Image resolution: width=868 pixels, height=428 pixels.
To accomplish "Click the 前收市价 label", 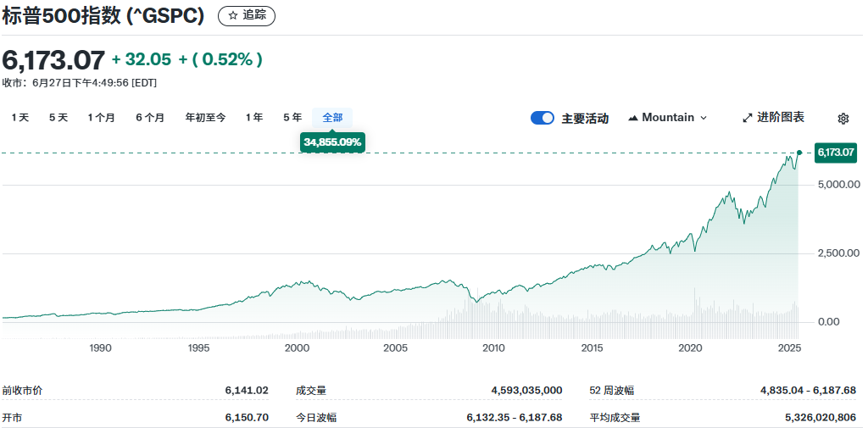I will pyautogui.click(x=22, y=391).
